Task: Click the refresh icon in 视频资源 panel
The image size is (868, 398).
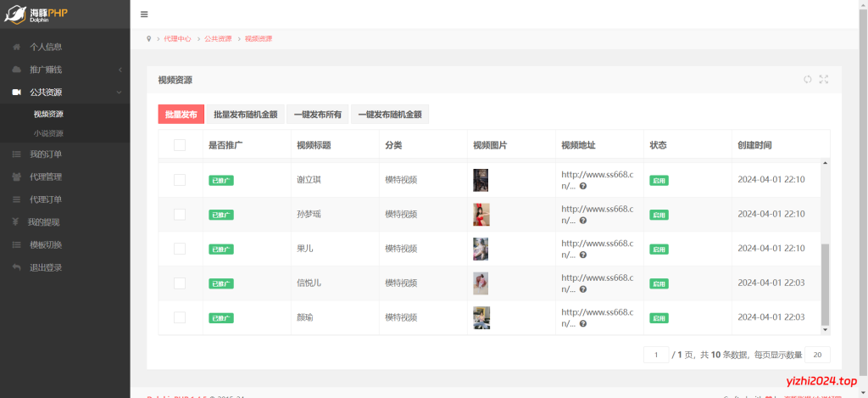Action: (x=807, y=79)
